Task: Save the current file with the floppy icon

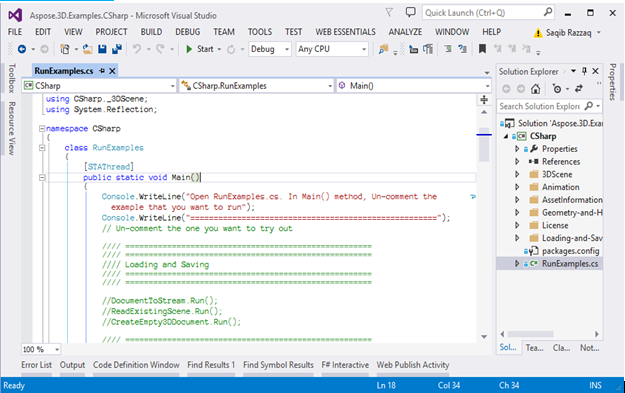Action: [x=102, y=49]
